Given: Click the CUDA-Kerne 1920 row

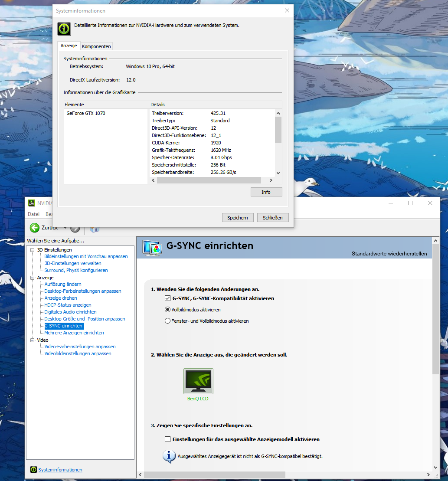Looking at the screenshot, I should [x=212, y=143].
